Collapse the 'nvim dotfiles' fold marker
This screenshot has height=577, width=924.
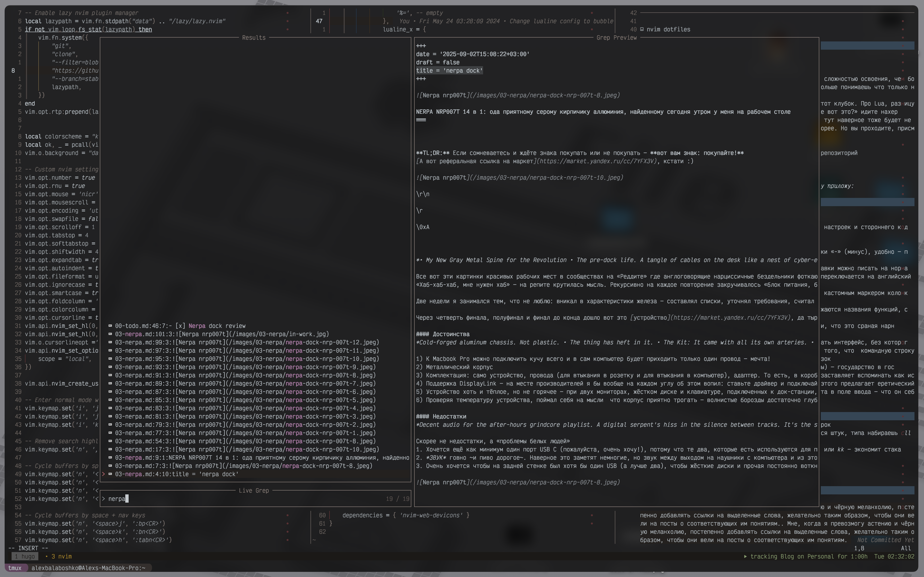click(642, 29)
